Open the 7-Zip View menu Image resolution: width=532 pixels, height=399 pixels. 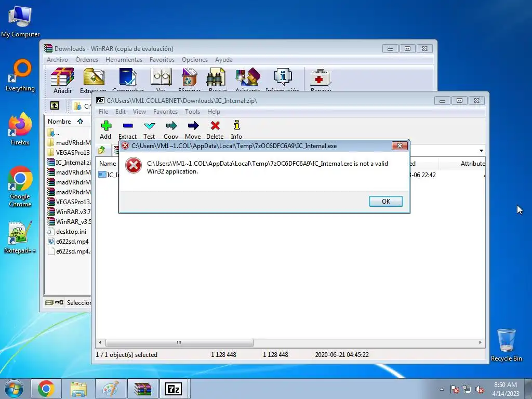[x=139, y=112]
